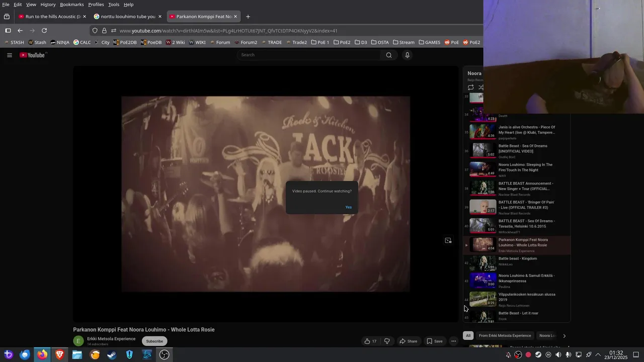Expand the Stream bookmarks folder
The image size is (644, 362).
click(x=404, y=42)
